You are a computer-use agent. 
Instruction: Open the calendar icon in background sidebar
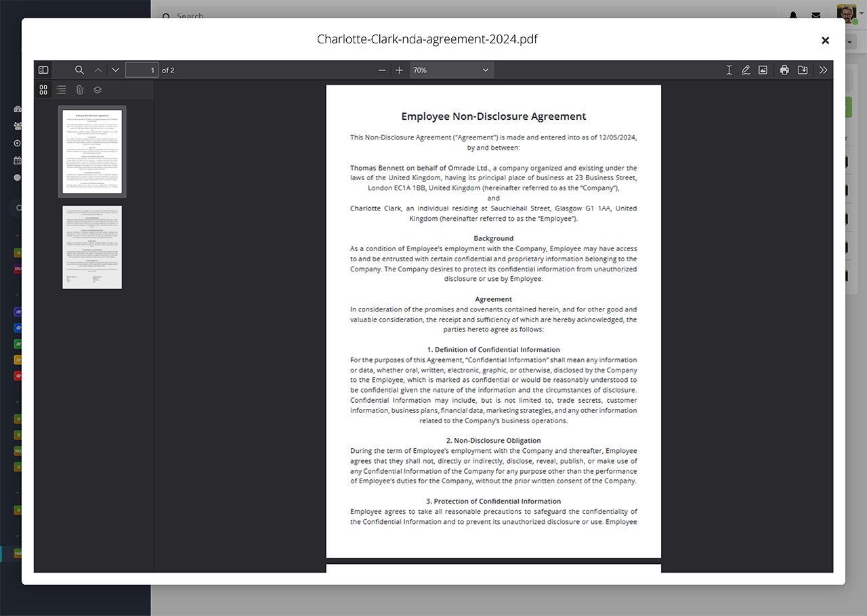click(x=18, y=160)
